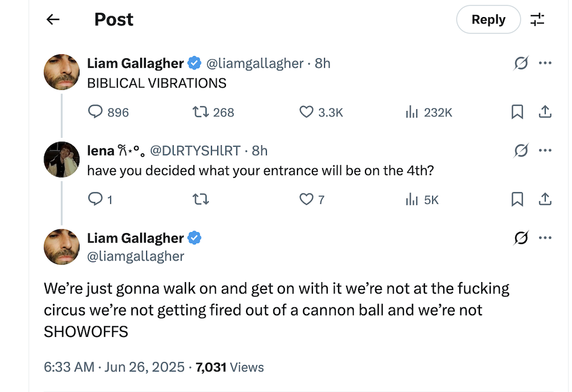Repost lena's reply

201,199
